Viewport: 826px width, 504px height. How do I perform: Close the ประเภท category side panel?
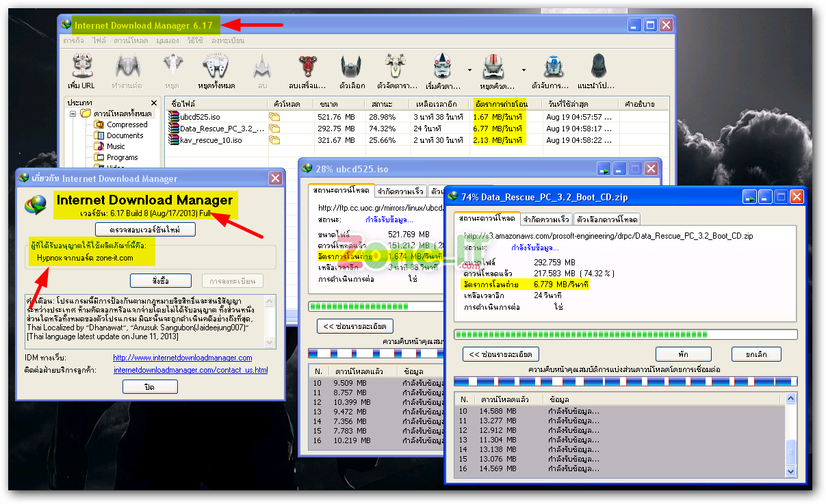[x=154, y=103]
